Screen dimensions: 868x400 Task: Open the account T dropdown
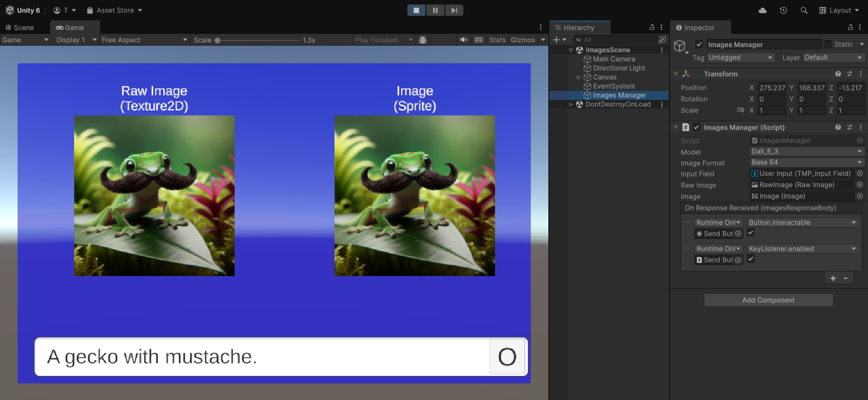[x=65, y=10]
